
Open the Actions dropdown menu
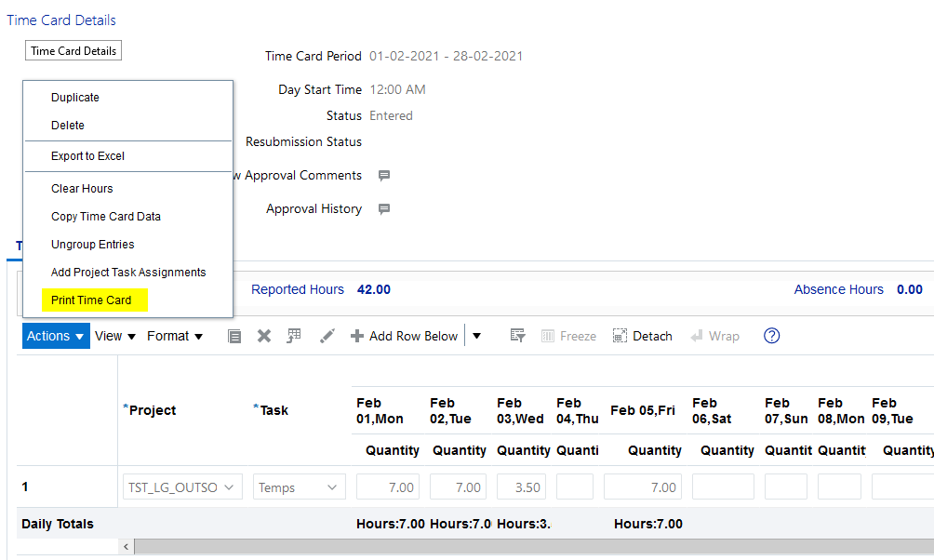tap(55, 336)
